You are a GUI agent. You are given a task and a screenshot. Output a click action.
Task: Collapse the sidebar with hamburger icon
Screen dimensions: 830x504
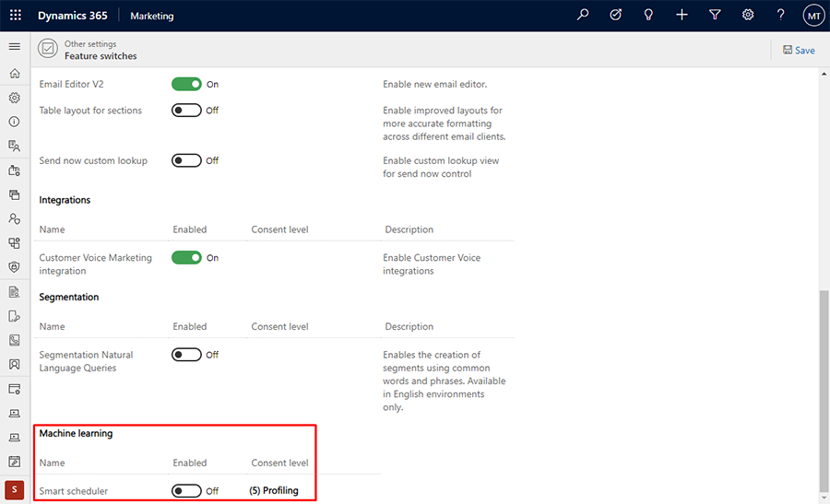(x=14, y=47)
